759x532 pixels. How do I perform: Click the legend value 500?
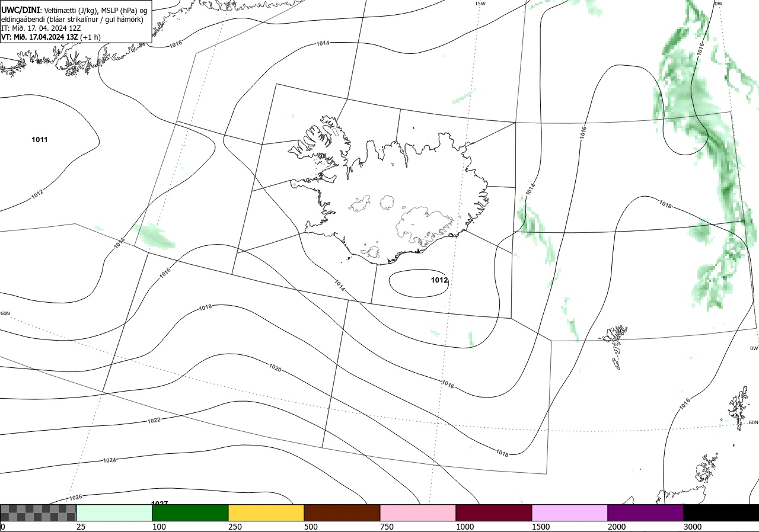[x=311, y=527]
